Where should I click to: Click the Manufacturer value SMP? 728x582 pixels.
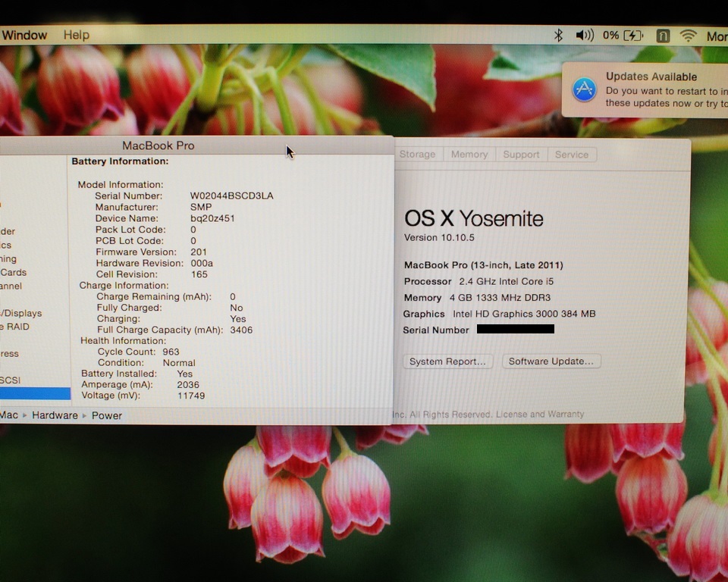tap(201, 207)
